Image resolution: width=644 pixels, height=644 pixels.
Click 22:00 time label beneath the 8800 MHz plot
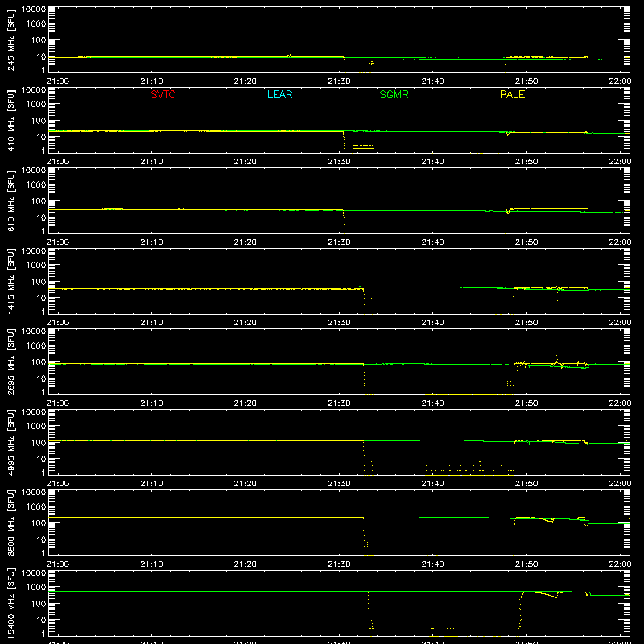[x=620, y=564]
